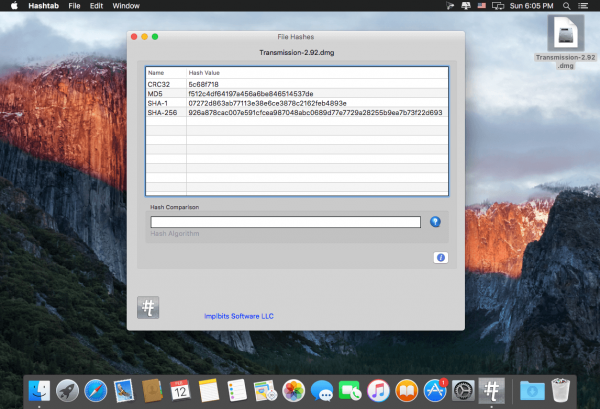Open iTunes from the Dock
The width and height of the screenshot is (600, 409).
click(x=378, y=391)
